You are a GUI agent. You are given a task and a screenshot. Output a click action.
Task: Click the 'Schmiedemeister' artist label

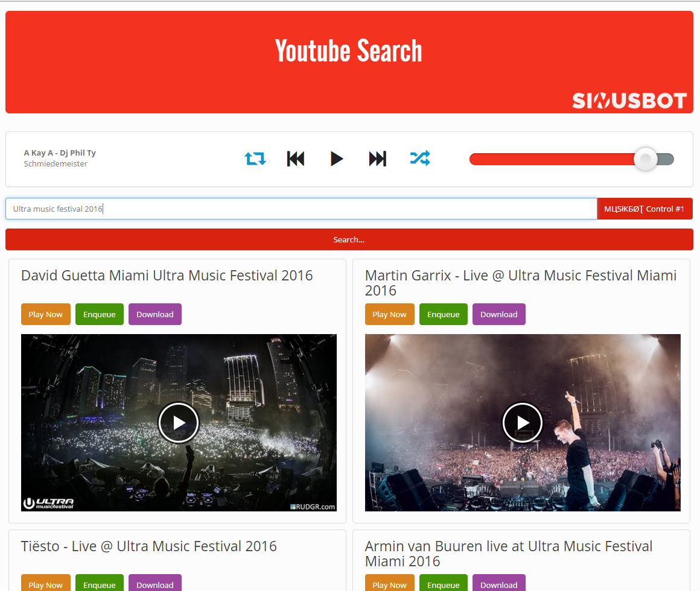56,163
